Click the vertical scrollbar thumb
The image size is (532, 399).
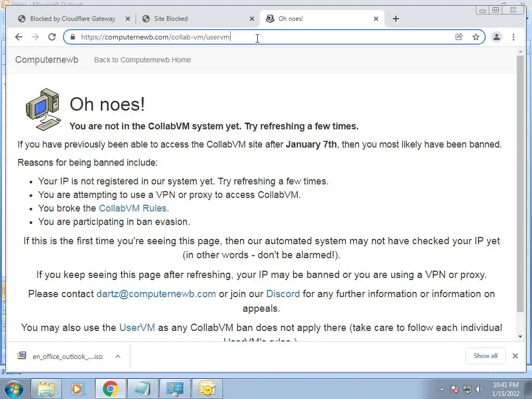click(x=520, y=183)
